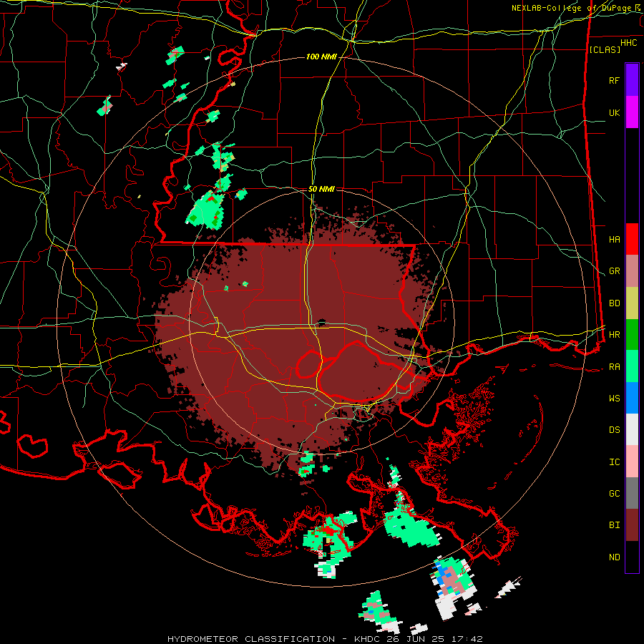Click the GR legend label

click(614, 271)
